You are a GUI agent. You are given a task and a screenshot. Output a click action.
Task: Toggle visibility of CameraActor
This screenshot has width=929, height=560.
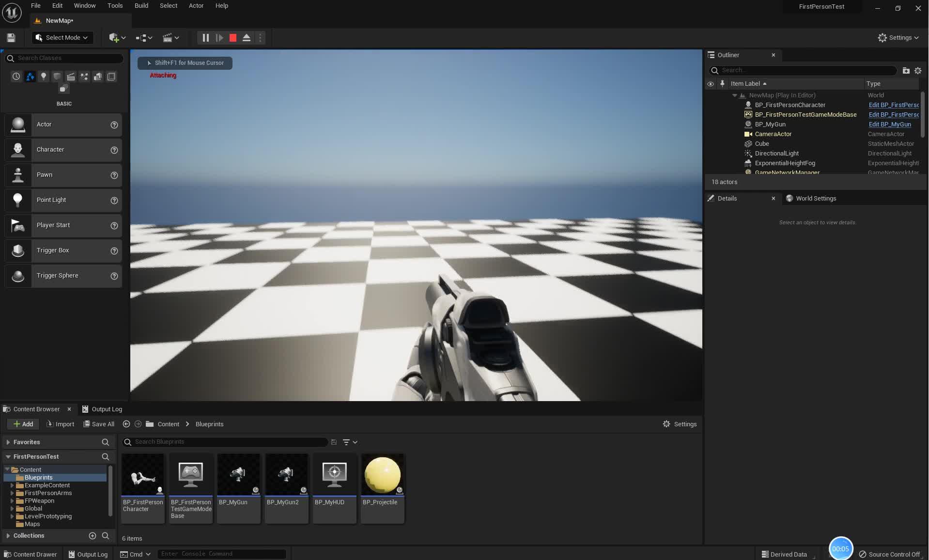tap(711, 134)
